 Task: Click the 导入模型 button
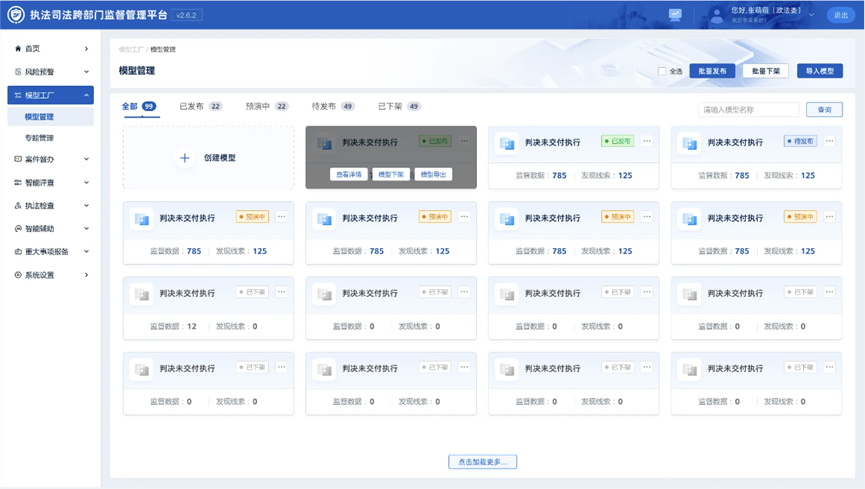(819, 71)
